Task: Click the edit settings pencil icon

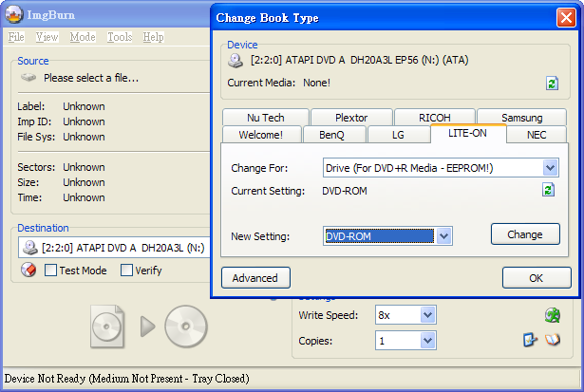Action: (x=530, y=340)
